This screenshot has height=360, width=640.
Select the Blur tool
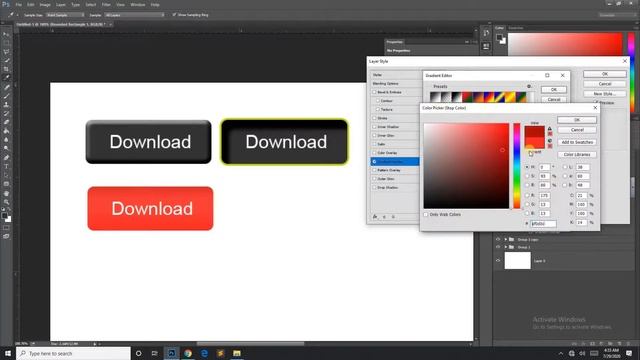tap(6, 140)
